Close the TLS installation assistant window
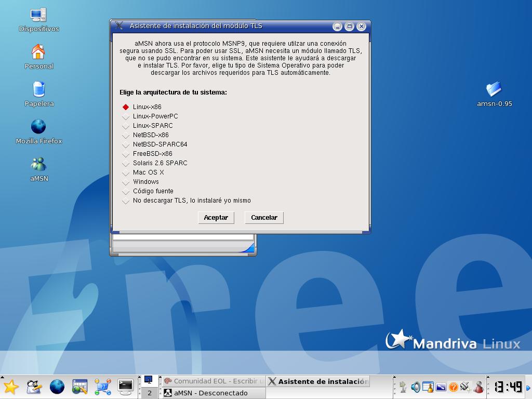The image size is (532, 399). coord(362,26)
